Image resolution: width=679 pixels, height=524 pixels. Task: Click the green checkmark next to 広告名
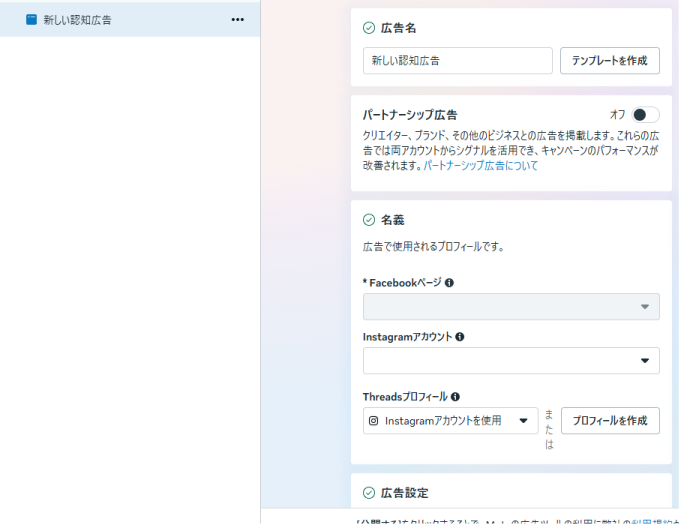(369, 28)
